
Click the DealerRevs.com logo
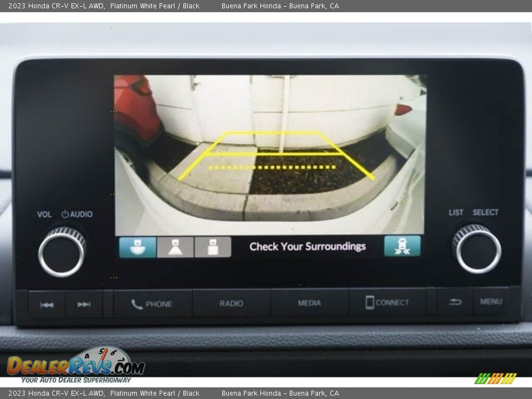(x=75, y=366)
